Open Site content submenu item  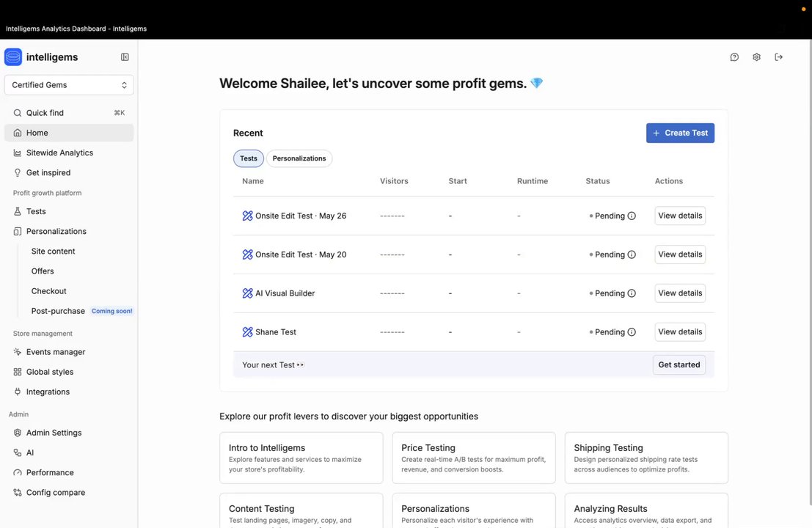(x=53, y=251)
